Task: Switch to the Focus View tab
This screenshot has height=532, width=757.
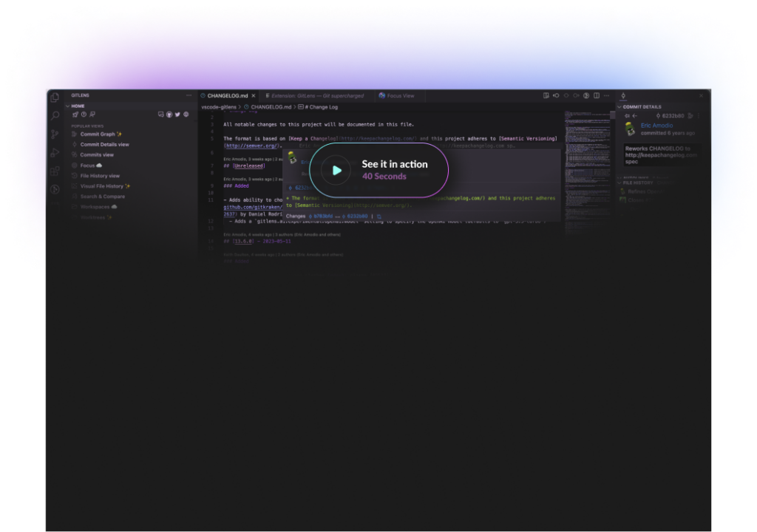Action: tap(399, 95)
